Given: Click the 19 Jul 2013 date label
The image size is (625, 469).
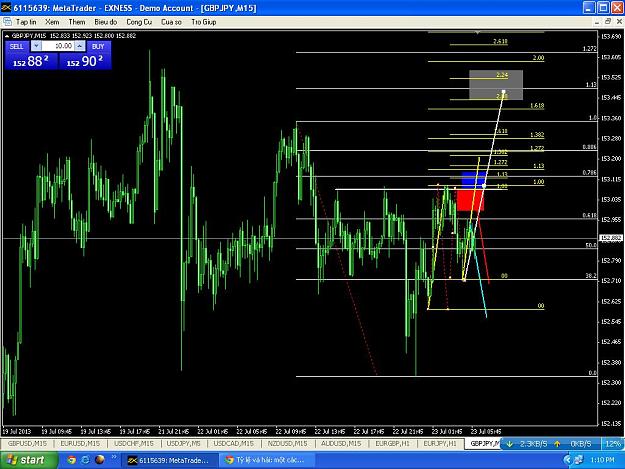Looking at the screenshot, I should click(17, 432).
